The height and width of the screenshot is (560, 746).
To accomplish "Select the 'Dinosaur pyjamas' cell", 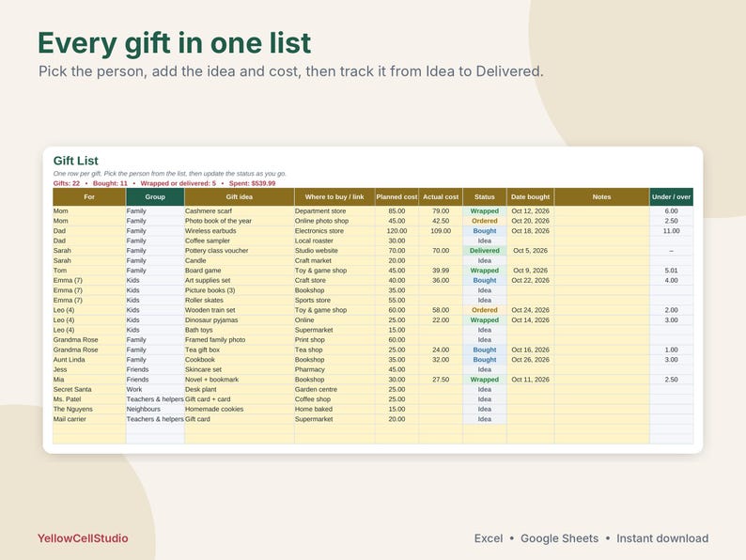I will (x=240, y=320).
